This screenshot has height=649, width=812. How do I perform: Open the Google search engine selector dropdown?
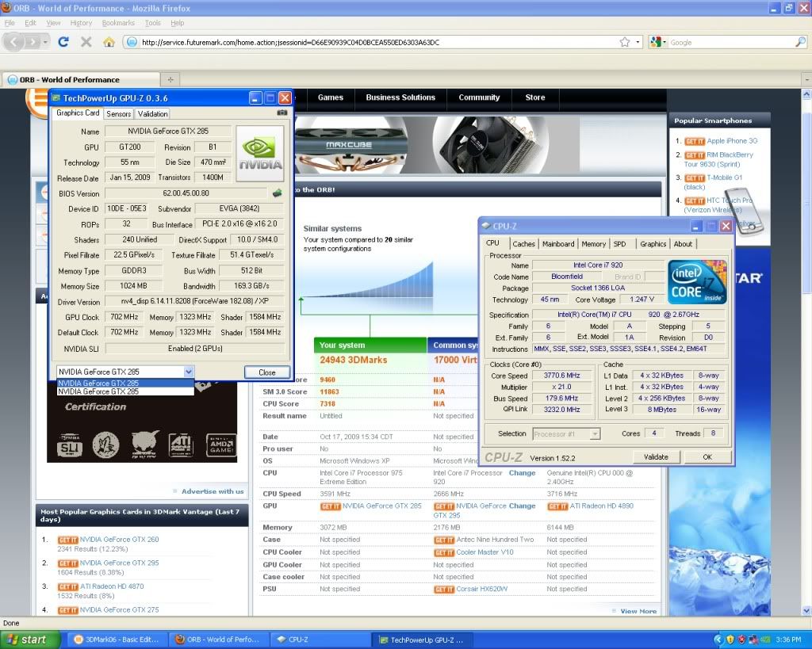(657, 42)
